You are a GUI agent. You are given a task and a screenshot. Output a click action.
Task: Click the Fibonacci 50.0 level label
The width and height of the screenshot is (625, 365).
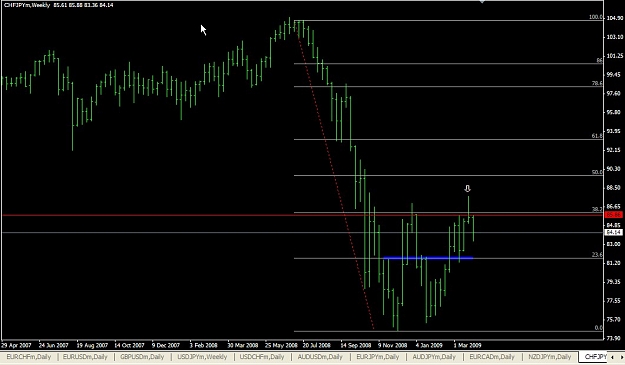(x=597, y=172)
